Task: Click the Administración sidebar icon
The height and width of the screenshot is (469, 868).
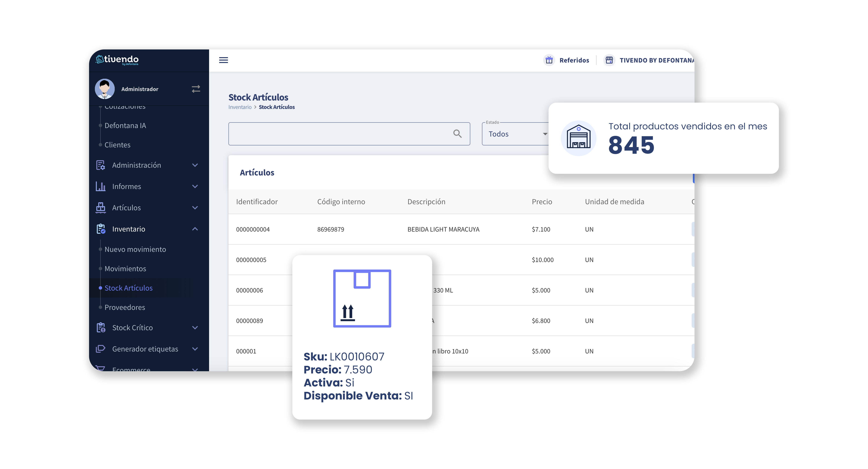Action: pos(100,165)
